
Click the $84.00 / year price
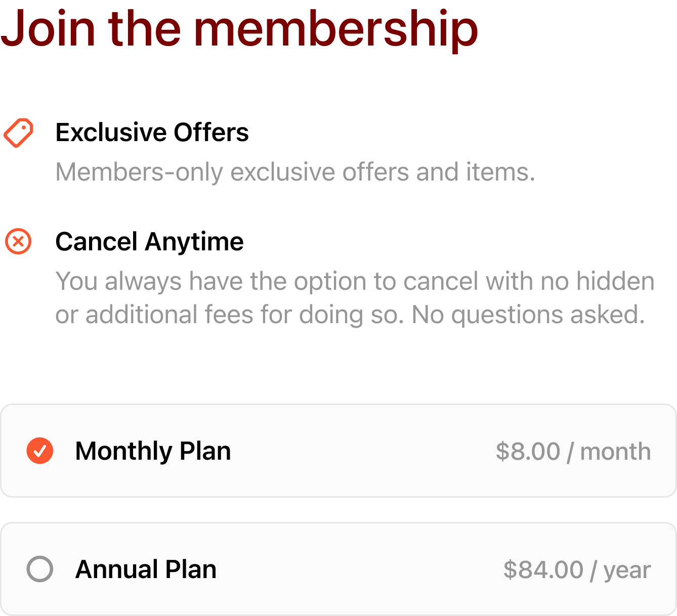click(x=577, y=570)
